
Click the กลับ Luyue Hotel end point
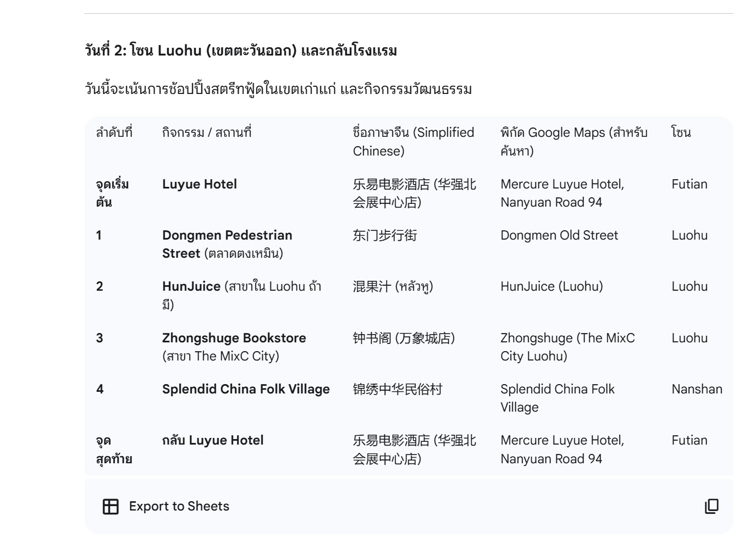point(213,440)
